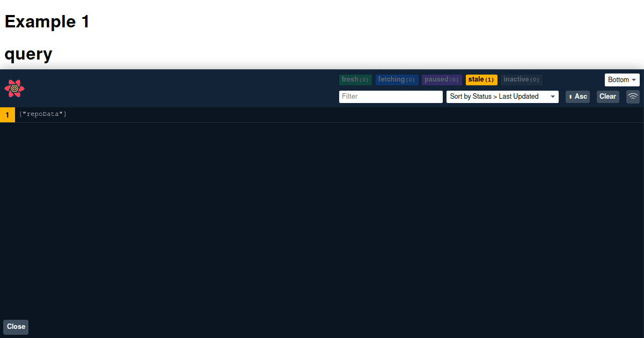This screenshot has width=644, height=338.
Task: Close the React Query devtools panel
Action: [x=16, y=327]
